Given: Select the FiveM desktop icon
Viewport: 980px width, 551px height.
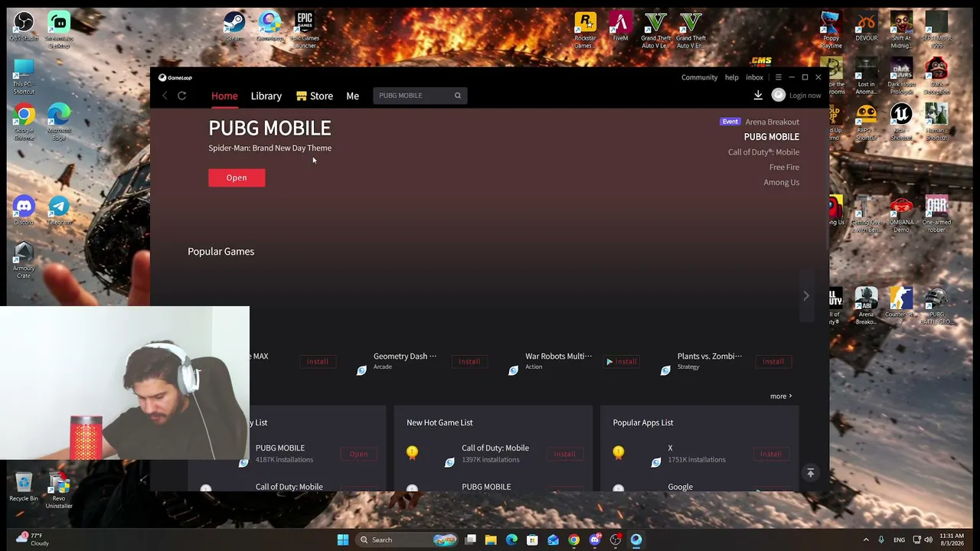Looking at the screenshot, I should [620, 28].
